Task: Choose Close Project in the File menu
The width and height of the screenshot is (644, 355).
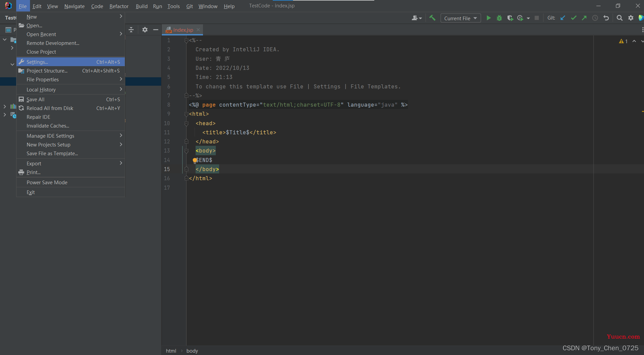Action: (71, 52)
